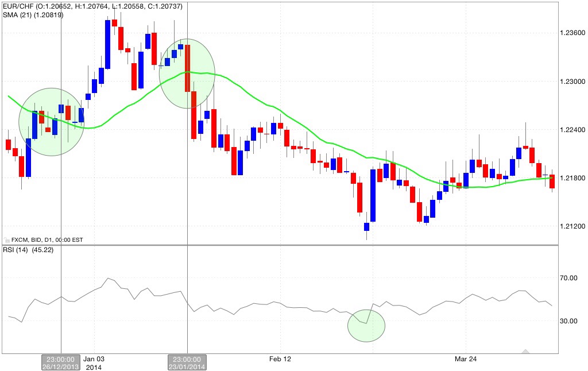Click the RSI 70.00 level label

pos(568,278)
